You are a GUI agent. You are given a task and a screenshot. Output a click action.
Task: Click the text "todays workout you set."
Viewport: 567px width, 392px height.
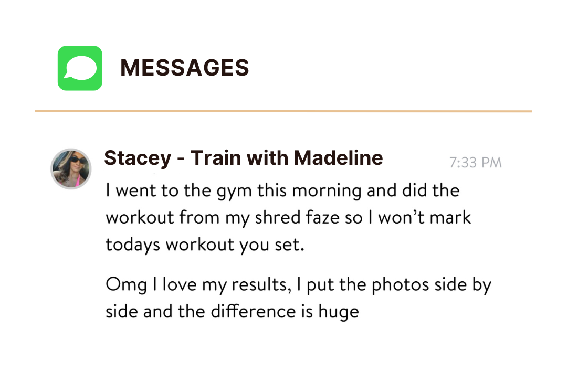[205, 245]
